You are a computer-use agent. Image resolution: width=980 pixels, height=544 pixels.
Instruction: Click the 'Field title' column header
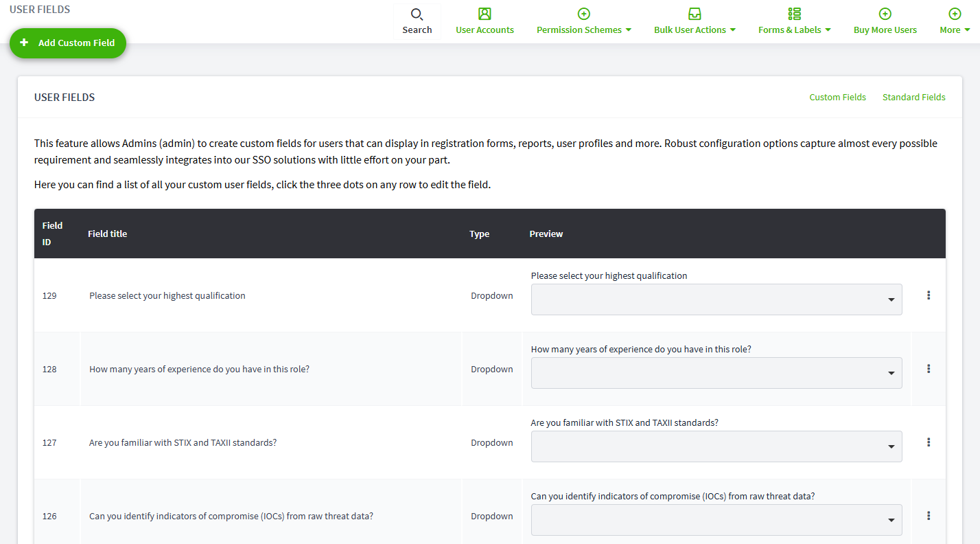coord(107,234)
